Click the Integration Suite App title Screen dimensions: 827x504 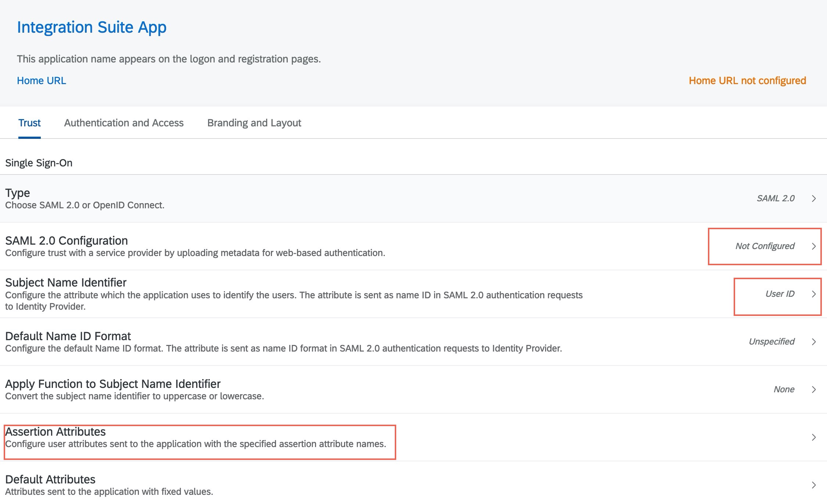tap(92, 28)
